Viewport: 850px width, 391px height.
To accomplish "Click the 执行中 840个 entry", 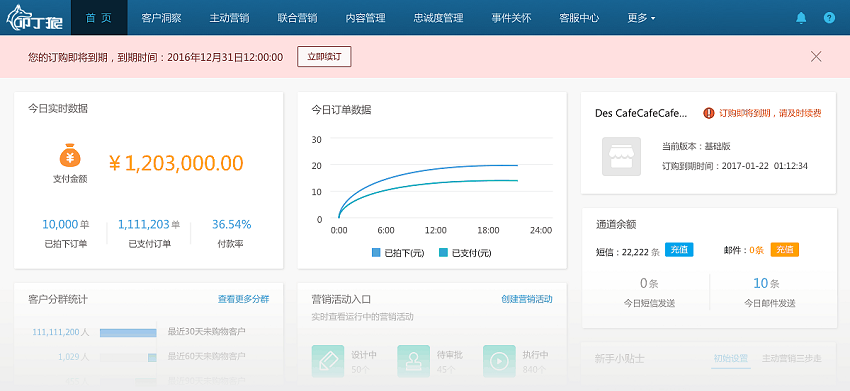I will pos(516,361).
